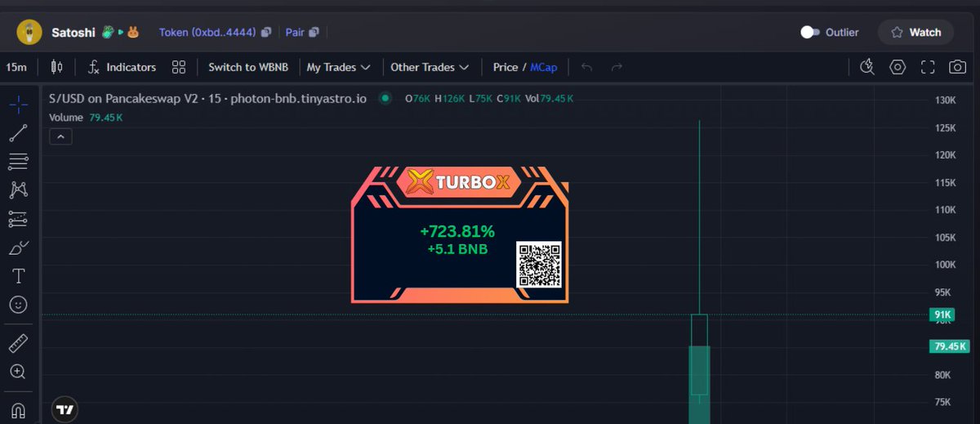The width and height of the screenshot is (980, 424).
Task: Click the Satoshi token name
Action: [x=73, y=33]
